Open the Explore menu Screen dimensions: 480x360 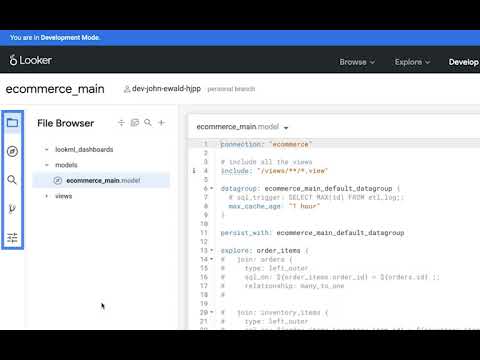click(x=412, y=62)
